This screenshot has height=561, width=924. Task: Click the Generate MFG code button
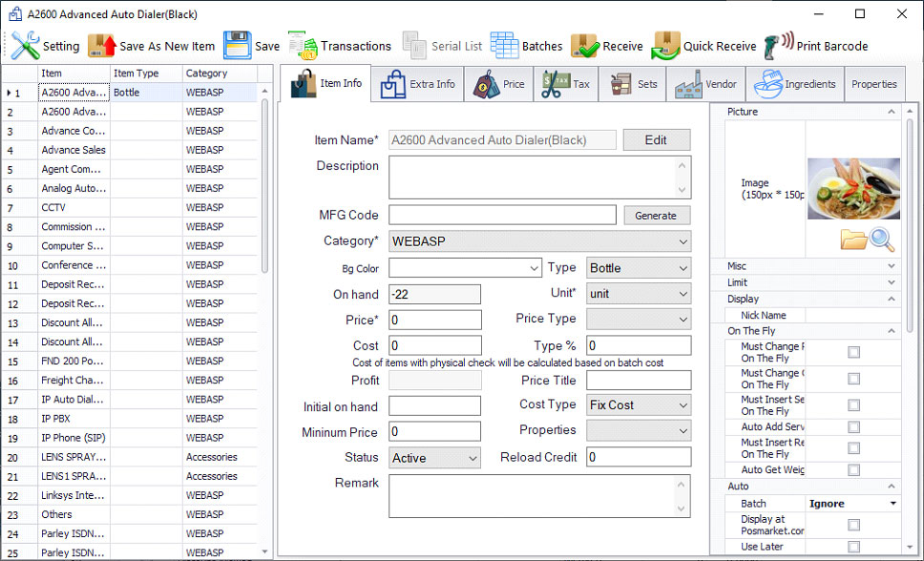click(x=657, y=216)
